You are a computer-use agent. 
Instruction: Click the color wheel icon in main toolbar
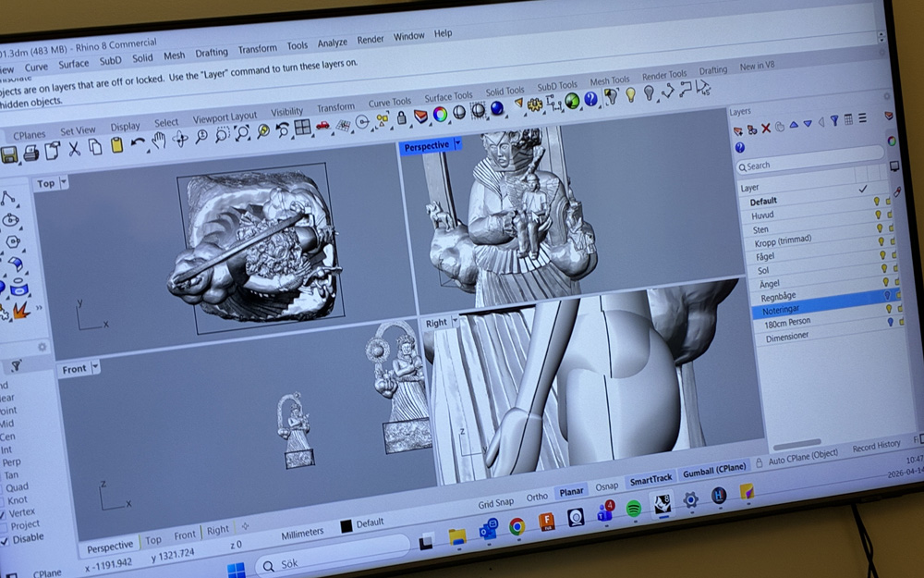pyautogui.click(x=440, y=115)
